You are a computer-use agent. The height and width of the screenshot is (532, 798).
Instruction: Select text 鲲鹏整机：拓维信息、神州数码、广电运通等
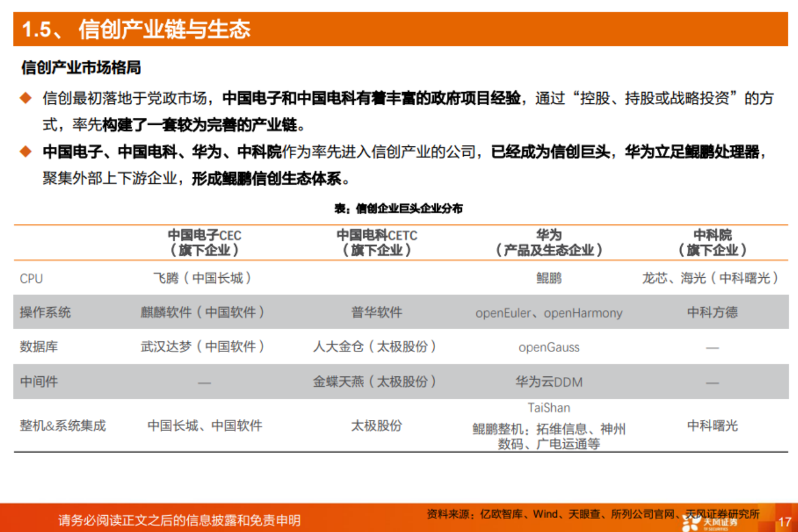549,437
